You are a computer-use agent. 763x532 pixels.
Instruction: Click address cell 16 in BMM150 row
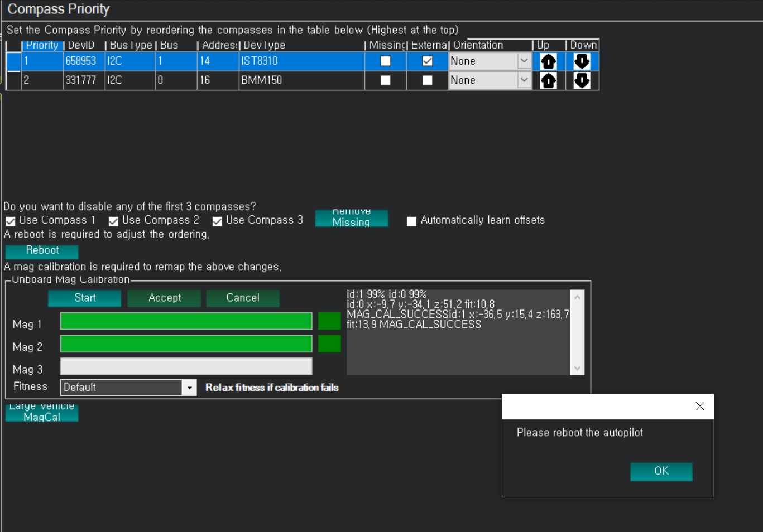point(218,80)
